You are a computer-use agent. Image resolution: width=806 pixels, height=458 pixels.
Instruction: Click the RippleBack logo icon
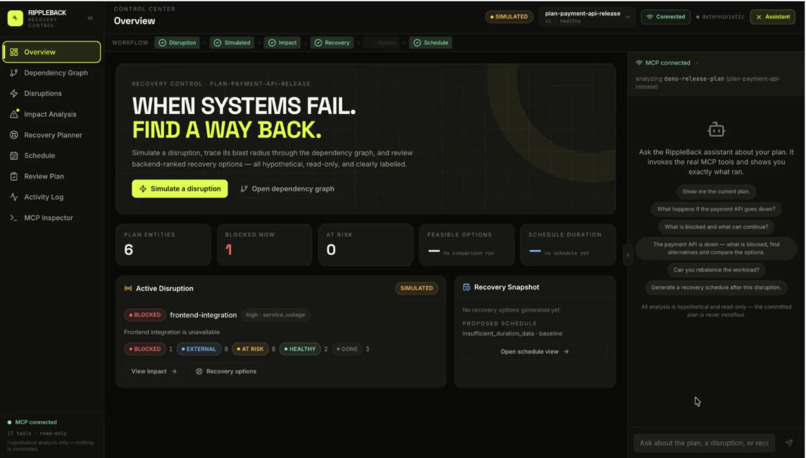click(x=15, y=18)
